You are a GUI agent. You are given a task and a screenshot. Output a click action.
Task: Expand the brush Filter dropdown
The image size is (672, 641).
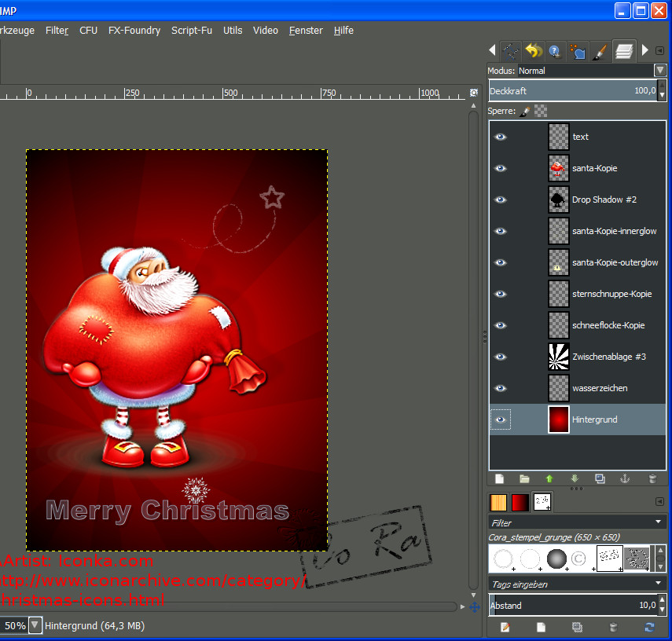coord(657,522)
